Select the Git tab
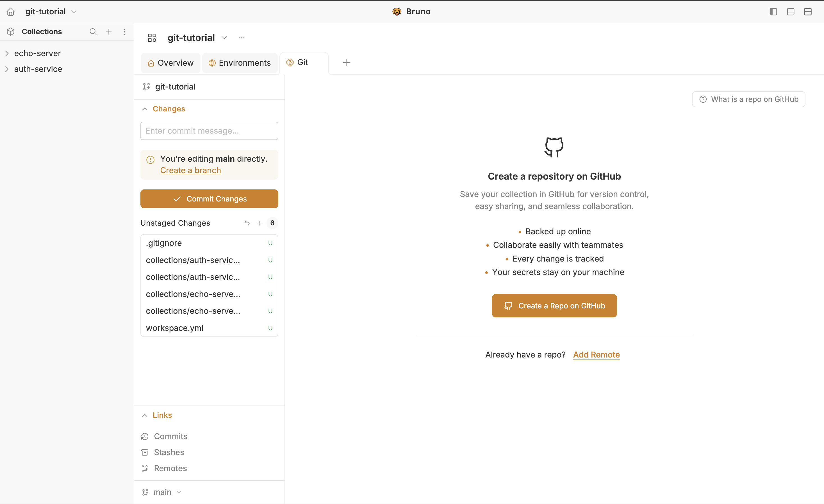This screenshot has width=824, height=504. click(x=304, y=63)
